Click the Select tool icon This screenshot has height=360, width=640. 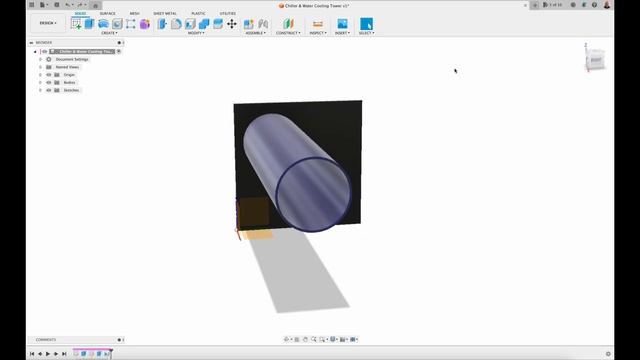pos(366,24)
